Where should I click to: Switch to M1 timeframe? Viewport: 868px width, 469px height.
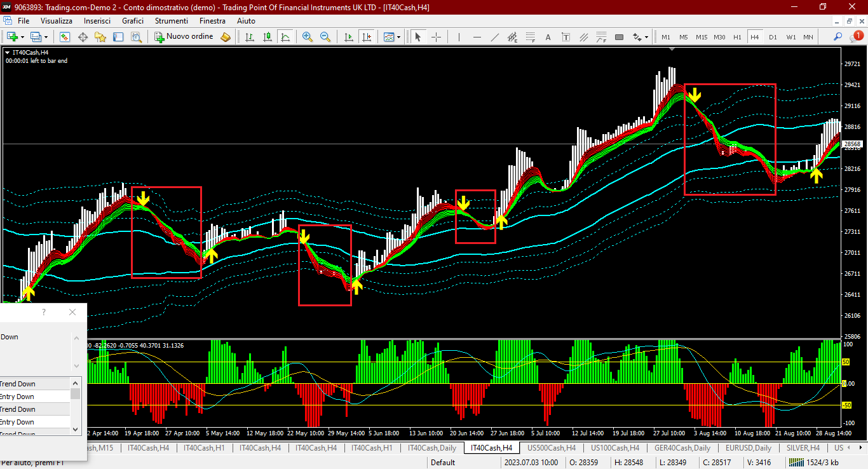[666, 37]
